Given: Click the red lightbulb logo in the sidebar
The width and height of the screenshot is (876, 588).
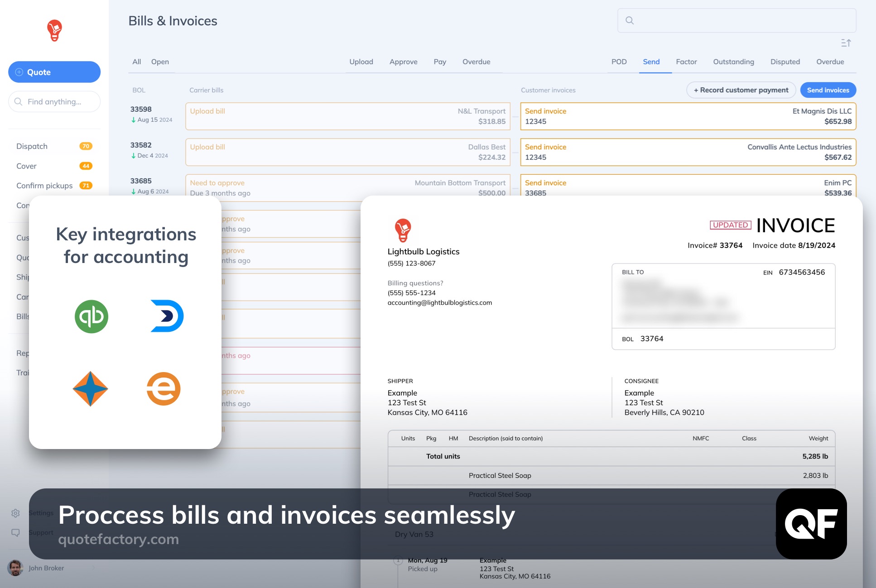Looking at the screenshot, I should (54, 30).
